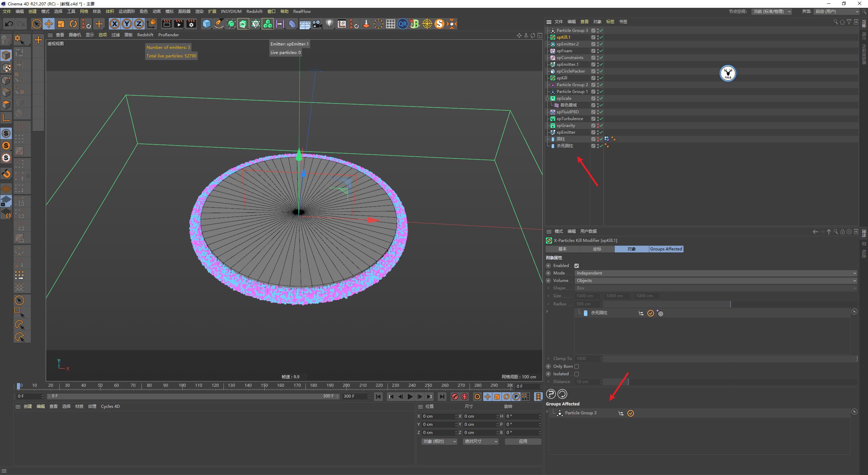Click ProRender in the viewport menu bar
The height and width of the screenshot is (475, 868).
click(x=169, y=35)
